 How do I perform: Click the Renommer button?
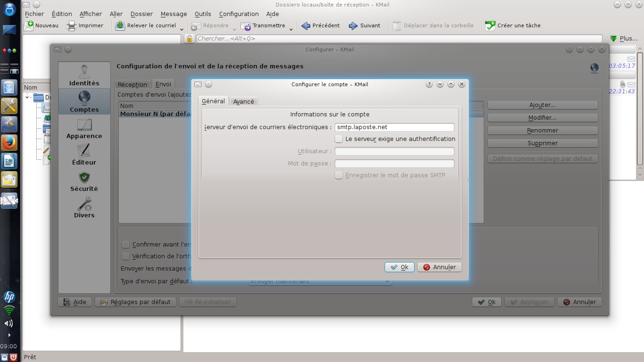click(543, 130)
